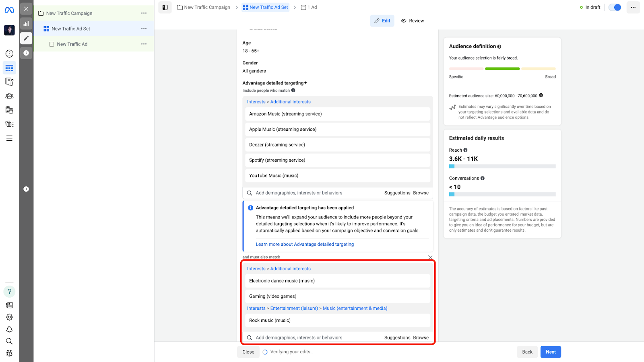This screenshot has height=362, width=644.
Task: Open Browse in the first targeting search box
Action: point(421,193)
